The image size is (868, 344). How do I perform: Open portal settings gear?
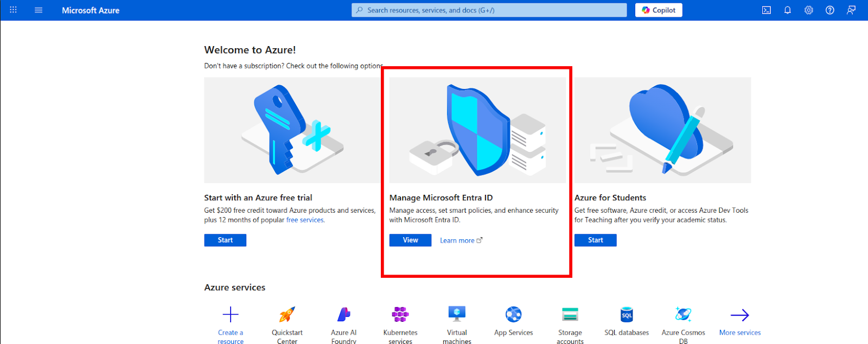point(809,10)
